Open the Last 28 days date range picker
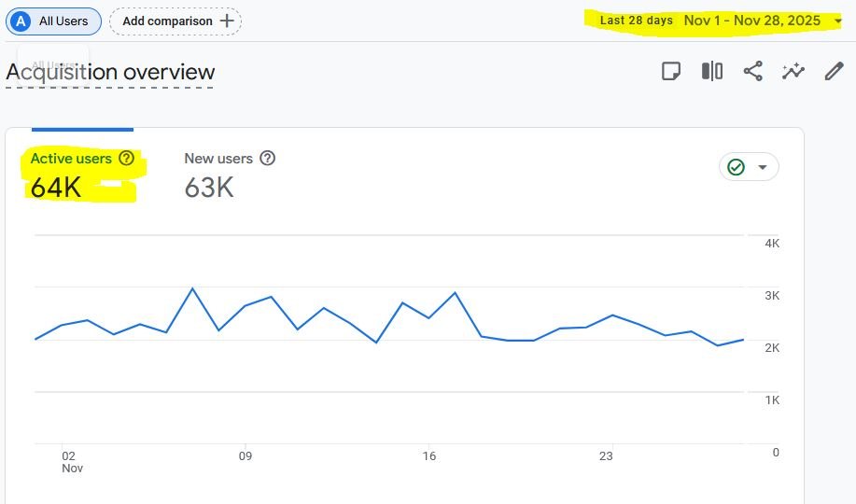Screen dimensions: 856x504 [721, 21]
